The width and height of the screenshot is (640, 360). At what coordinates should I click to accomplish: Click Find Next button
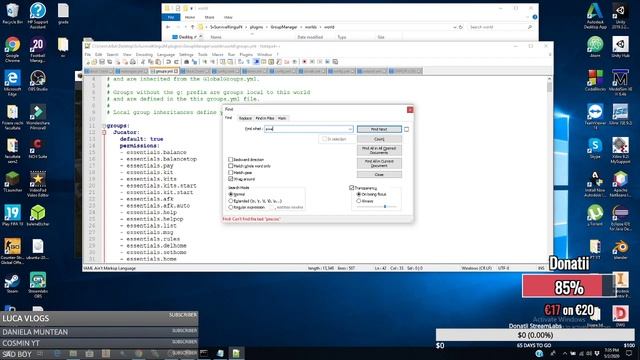[x=379, y=129]
